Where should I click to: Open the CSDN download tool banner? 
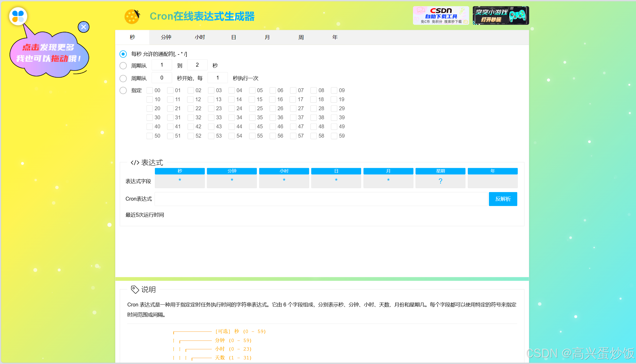coord(441,15)
